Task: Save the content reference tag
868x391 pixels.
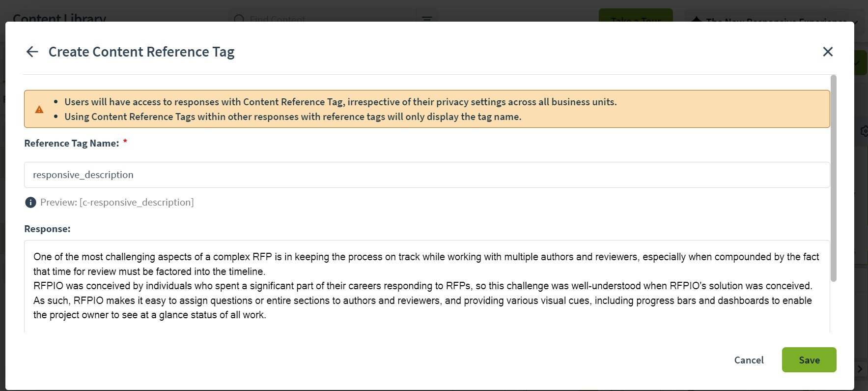Action: point(809,360)
